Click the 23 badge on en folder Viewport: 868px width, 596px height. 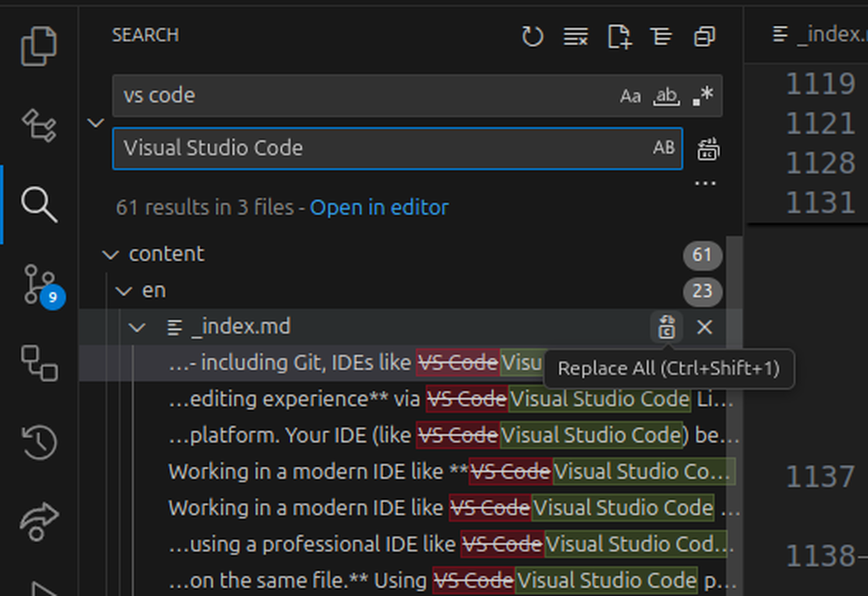702,291
